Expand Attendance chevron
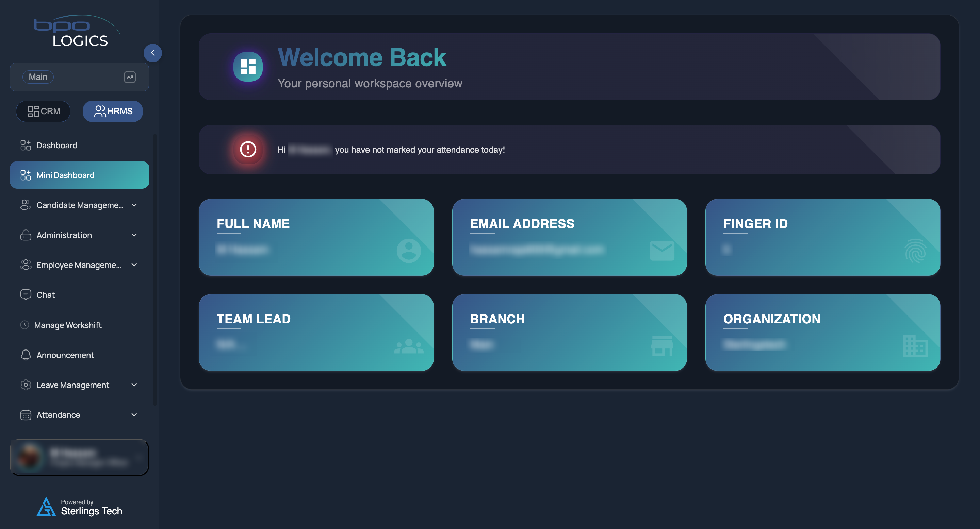Viewport: 980px width, 529px height. [x=134, y=415]
